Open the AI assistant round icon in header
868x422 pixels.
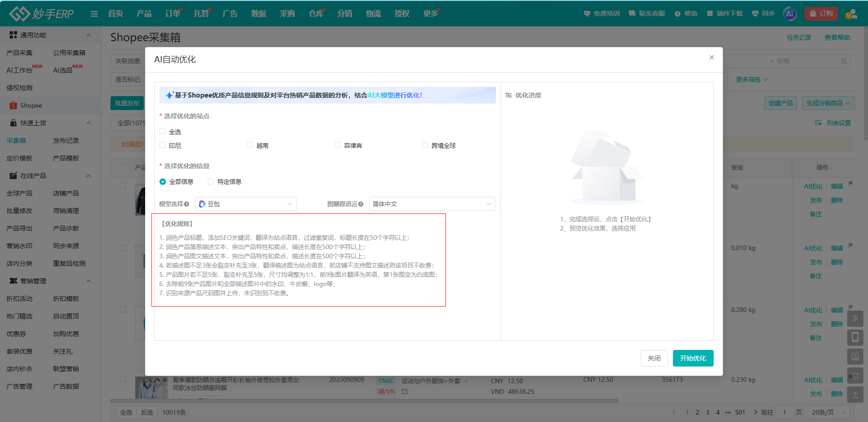(790, 14)
